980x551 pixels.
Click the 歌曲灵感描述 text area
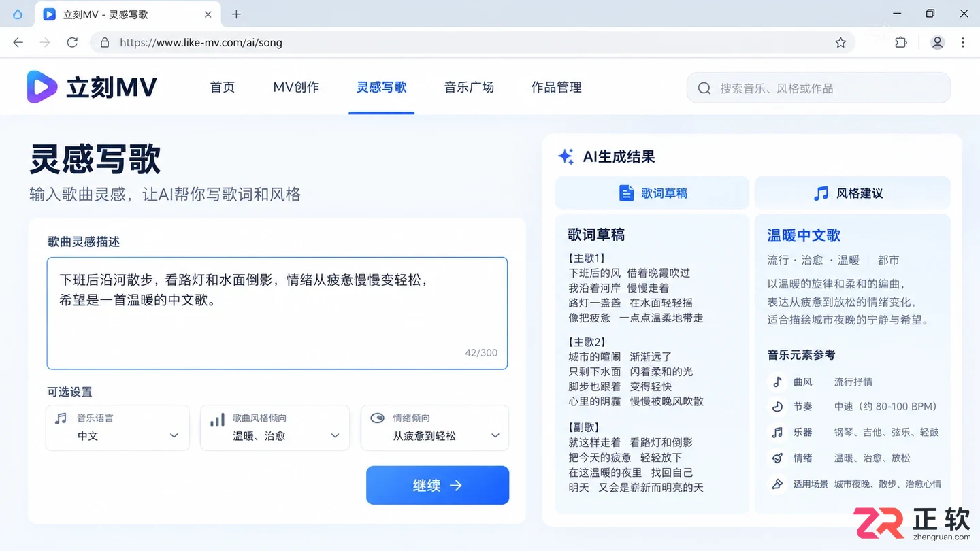pyautogui.click(x=277, y=313)
